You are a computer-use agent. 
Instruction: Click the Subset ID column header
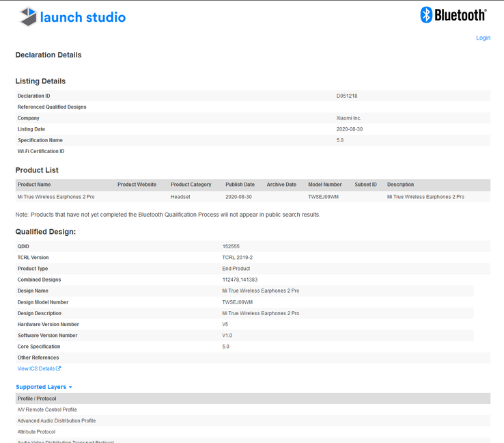tap(365, 185)
